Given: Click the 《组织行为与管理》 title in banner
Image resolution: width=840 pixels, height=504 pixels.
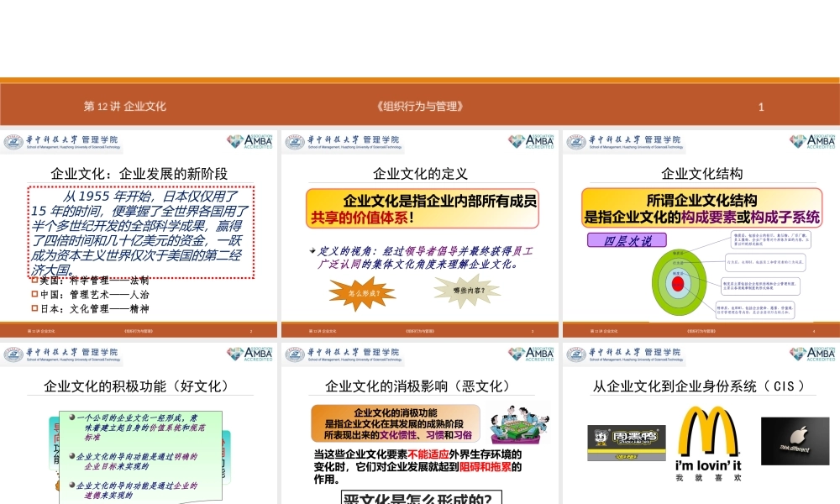Looking at the screenshot, I should [x=420, y=107].
